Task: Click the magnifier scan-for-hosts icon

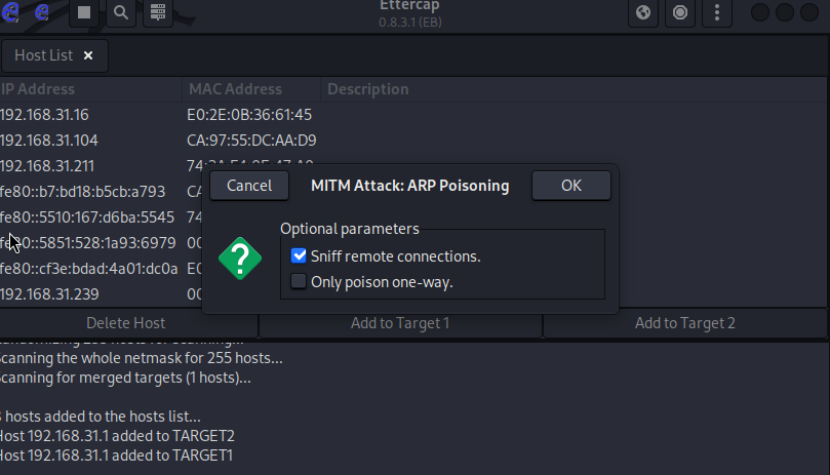Action: tap(120, 13)
